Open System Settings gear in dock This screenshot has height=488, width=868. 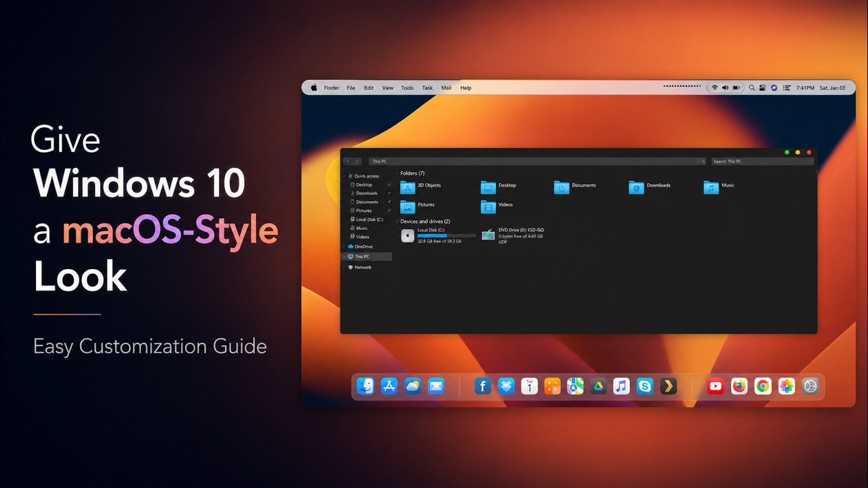(810, 386)
